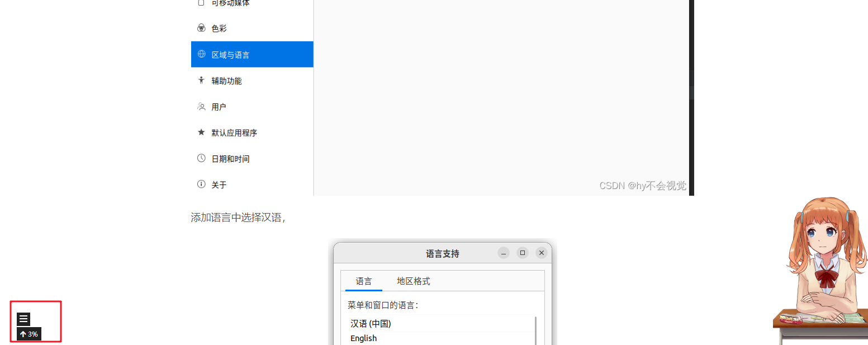Click the 菜单和窗口的语言 label
This screenshot has width=868, height=345.
(x=383, y=305)
